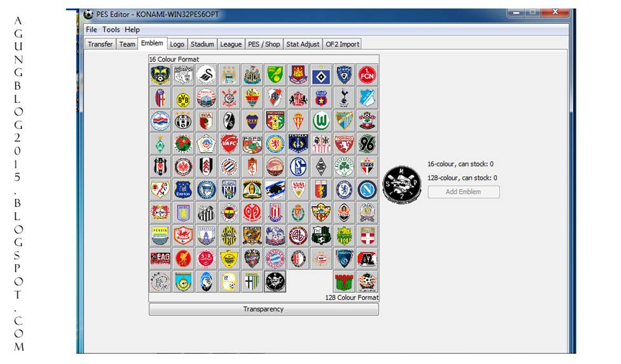The image size is (621, 364).
Task: Select the Tottenham cockerel emblem
Action: tap(344, 98)
